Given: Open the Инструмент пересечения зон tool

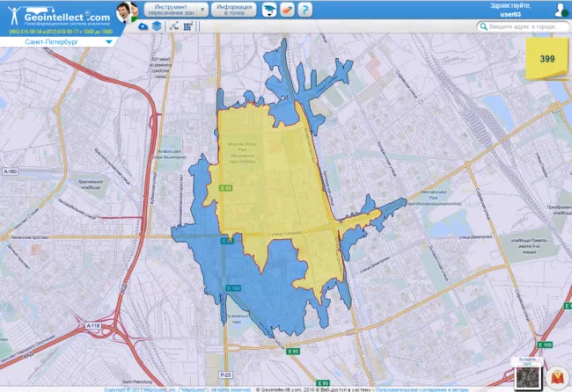Looking at the screenshot, I should pos(172,10).
